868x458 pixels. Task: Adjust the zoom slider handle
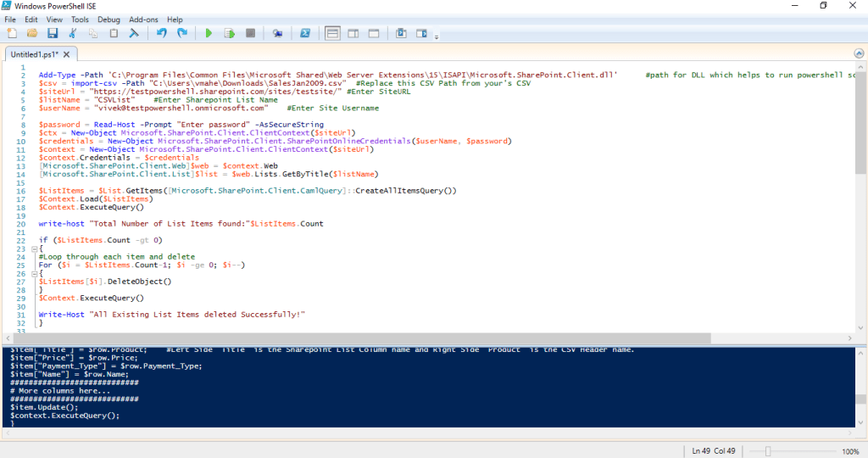click(768, 451)
